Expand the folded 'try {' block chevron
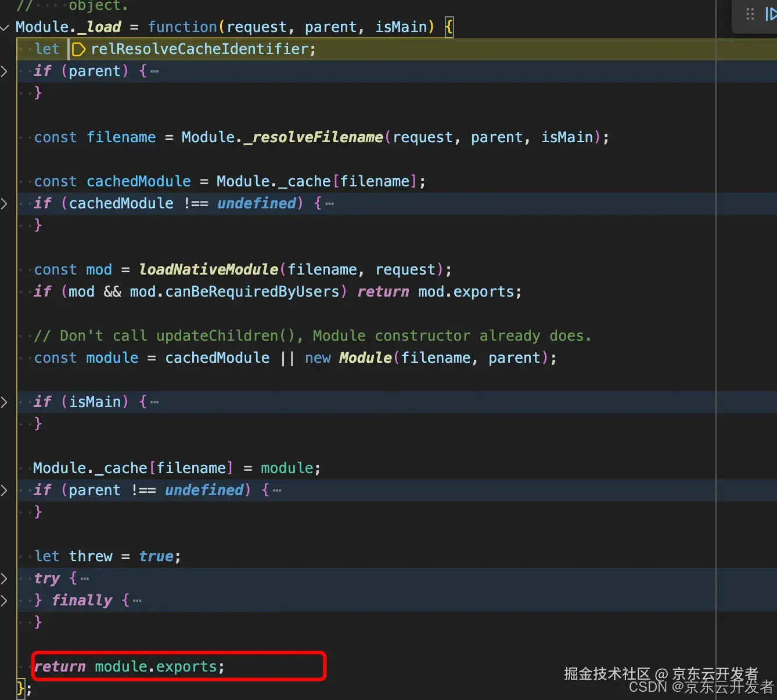 tap(4, 579)
